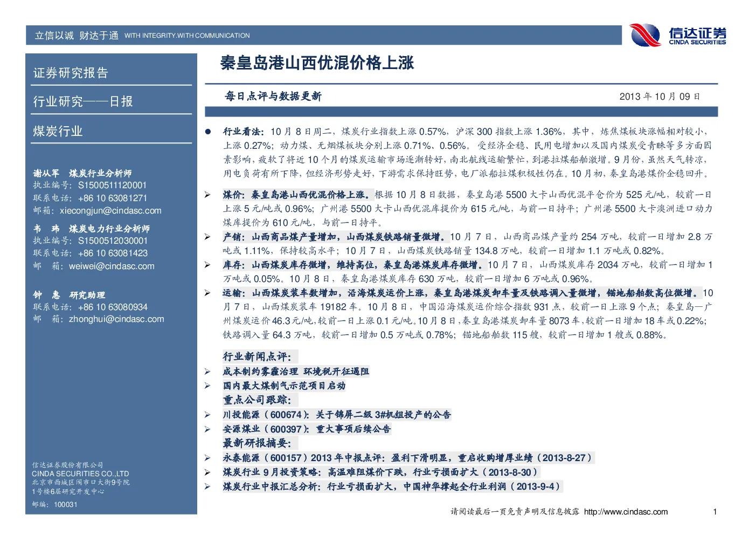The width and height of the screenshot is (756, 535).
Task: Click license number S1500511120001
Action: [x=113, y=186]
